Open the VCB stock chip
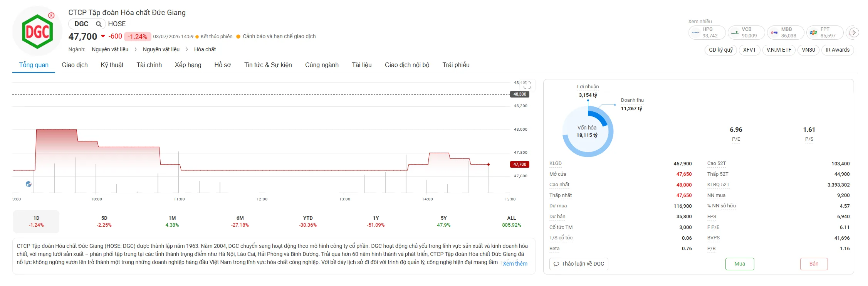868x286 pixels. point(746,32)
